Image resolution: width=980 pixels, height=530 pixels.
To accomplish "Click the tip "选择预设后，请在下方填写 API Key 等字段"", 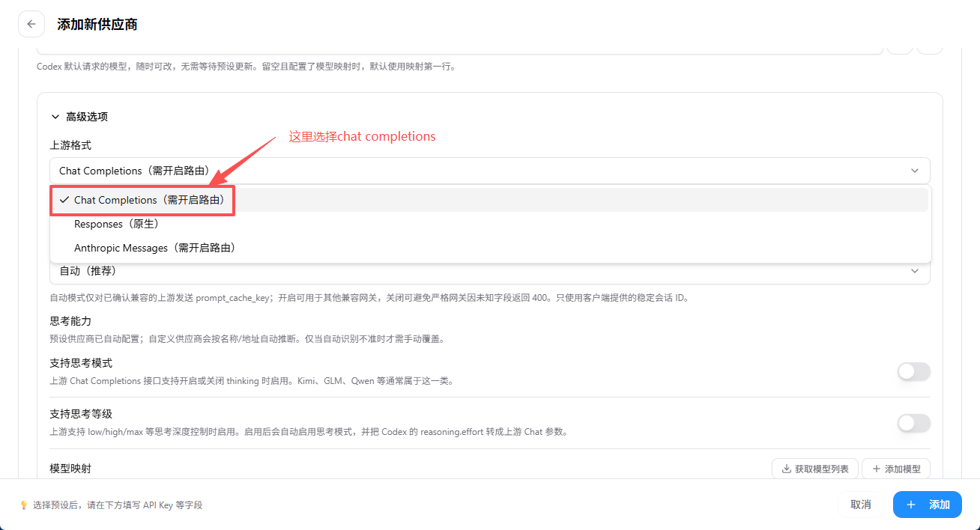I will tap(118, 505).
